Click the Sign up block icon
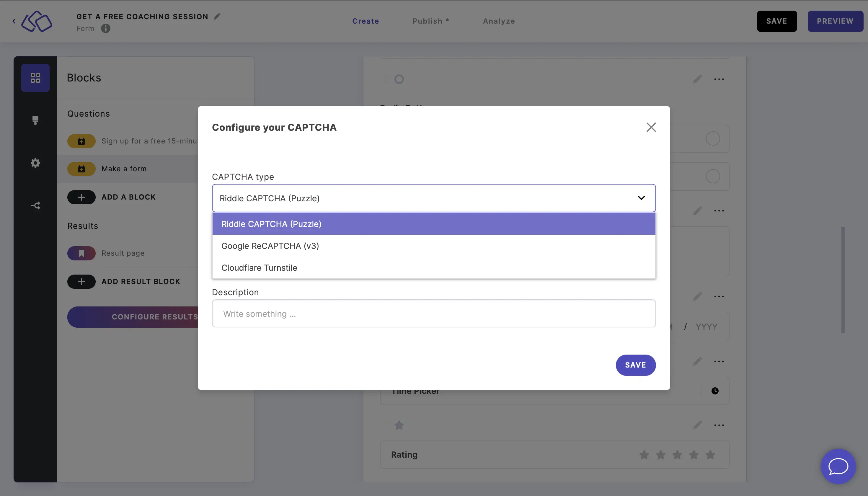The height and width of the screenshot is (496, 868). coord(81,141)
